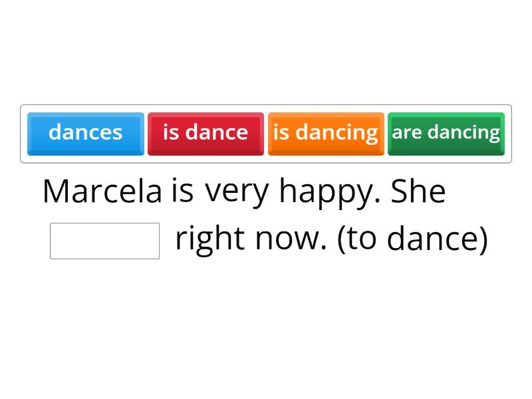
Task: Click the word "very" in the sentence
Action: [237, 192]
